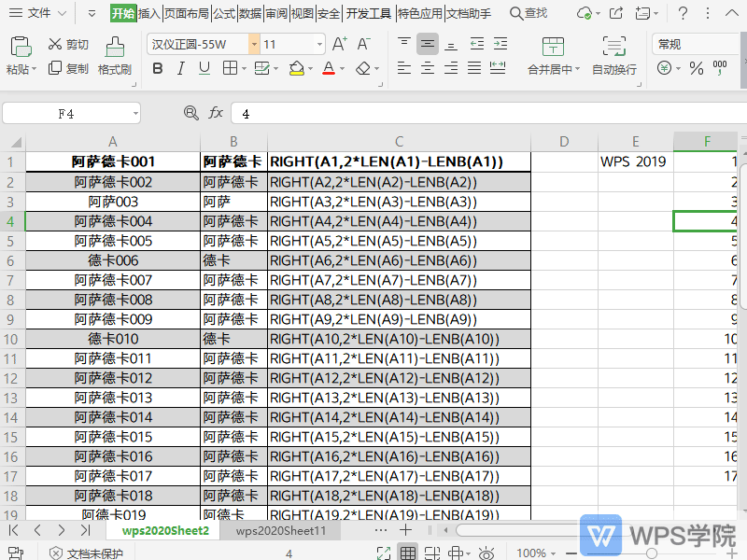Expand the font size dropdown

[319, 44]
